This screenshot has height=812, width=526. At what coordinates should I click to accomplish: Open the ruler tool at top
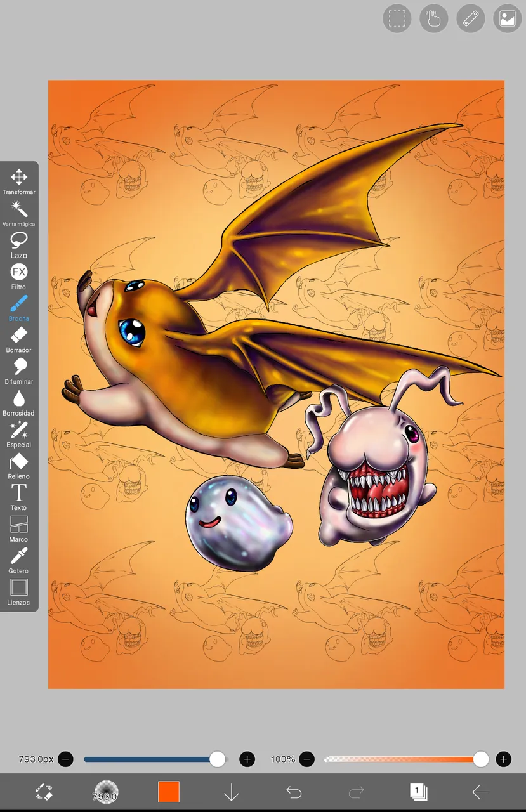[471, 18]
